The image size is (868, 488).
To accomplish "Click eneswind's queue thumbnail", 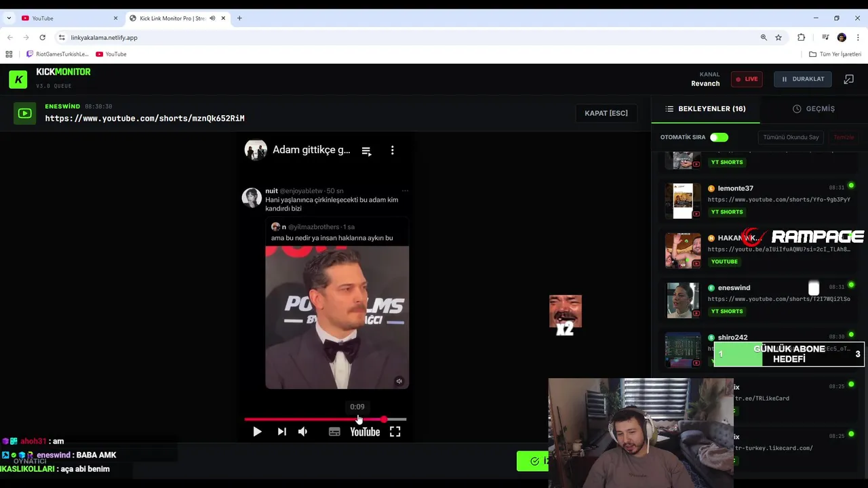I will pyautogui.click(x=683, y=300).
